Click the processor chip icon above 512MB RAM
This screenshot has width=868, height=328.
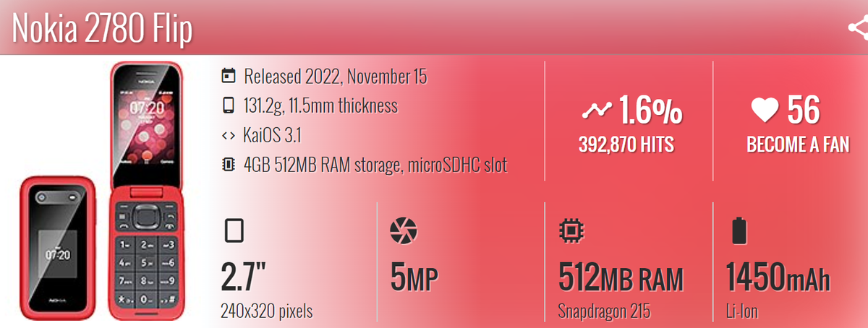(569, 231)
